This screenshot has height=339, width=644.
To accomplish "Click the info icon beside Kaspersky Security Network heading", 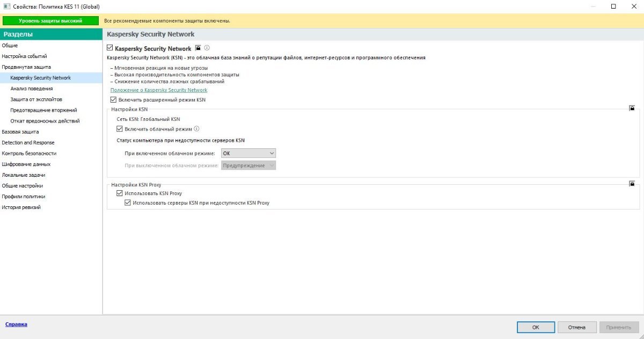I will pos(207,48).
